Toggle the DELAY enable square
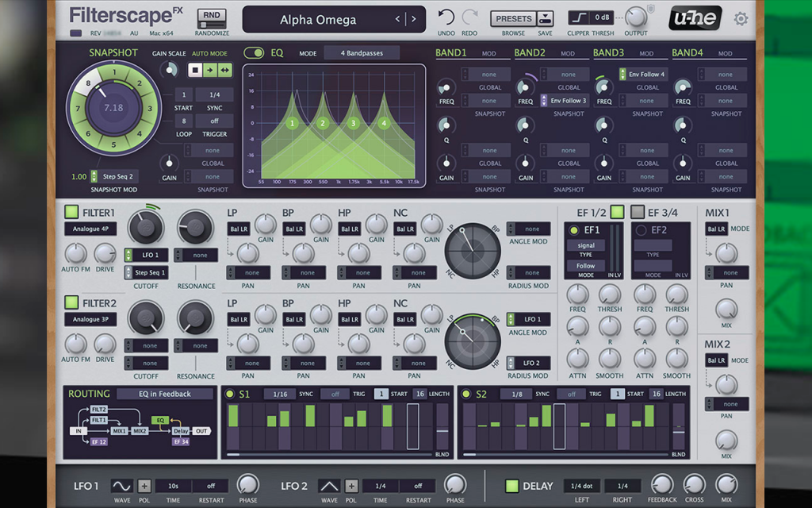This screenshot has height=508, width=812. pyautogui.click(x=511, y=486)
